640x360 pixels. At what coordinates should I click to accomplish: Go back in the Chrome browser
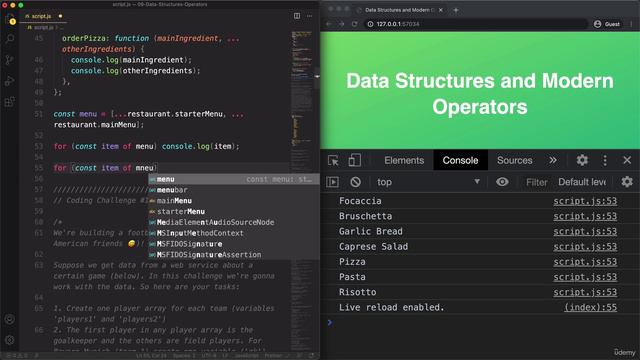[x=329, y=24]
